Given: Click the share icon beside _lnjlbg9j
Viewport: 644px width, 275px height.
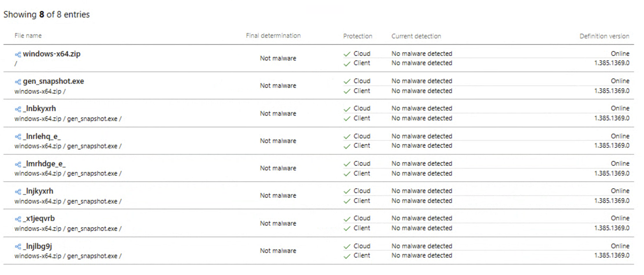Looking at the screenshot, I should click(18, 246).
